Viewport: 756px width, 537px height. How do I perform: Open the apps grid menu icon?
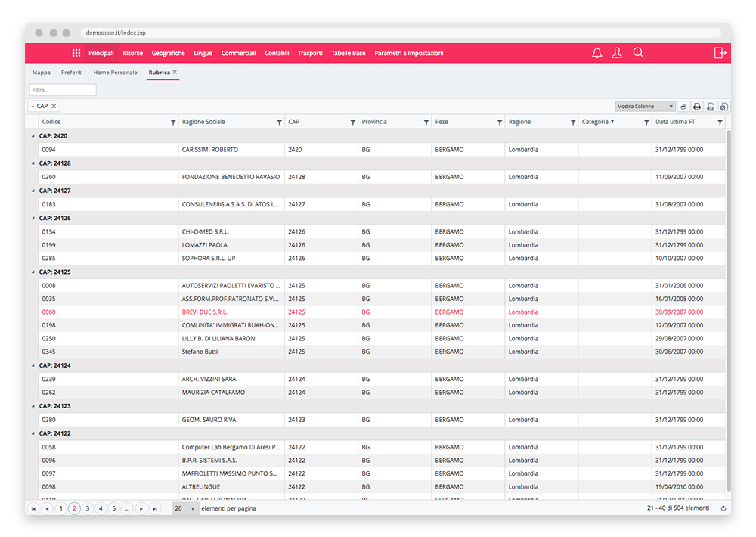point(76,53)
